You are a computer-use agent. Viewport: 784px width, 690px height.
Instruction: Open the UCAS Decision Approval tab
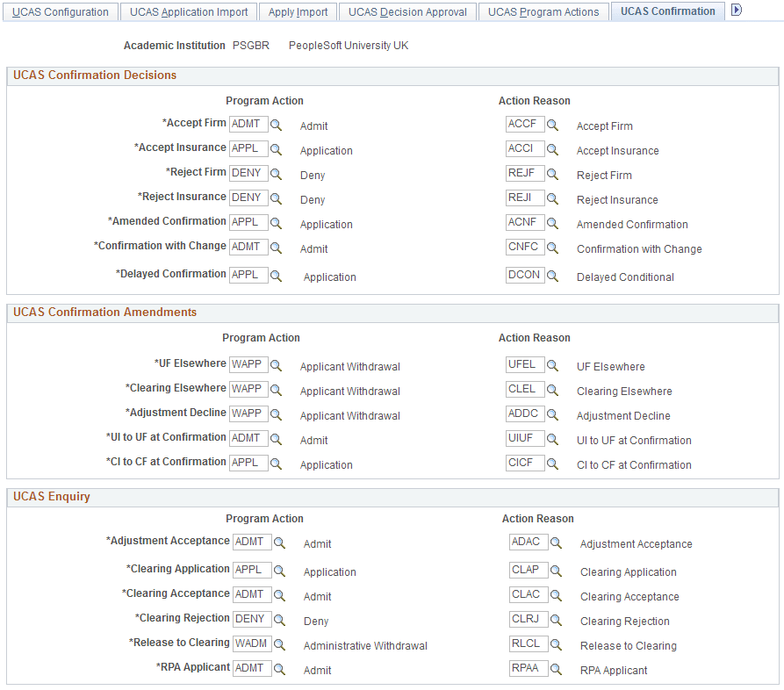[407, 11]
